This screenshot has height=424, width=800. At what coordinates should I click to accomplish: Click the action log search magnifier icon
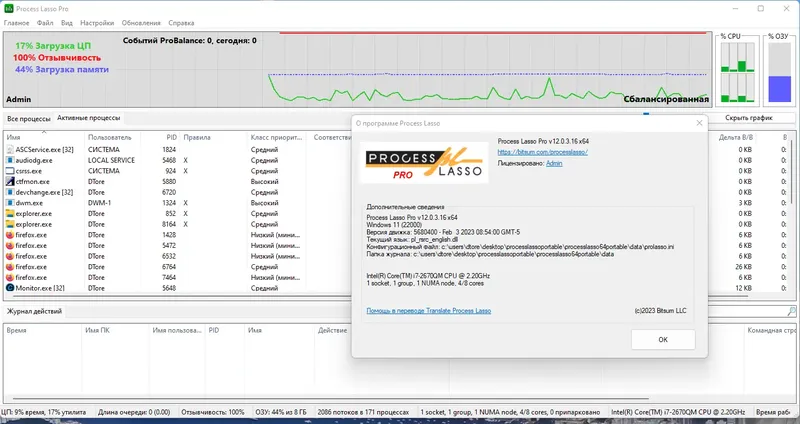(791, 311)
